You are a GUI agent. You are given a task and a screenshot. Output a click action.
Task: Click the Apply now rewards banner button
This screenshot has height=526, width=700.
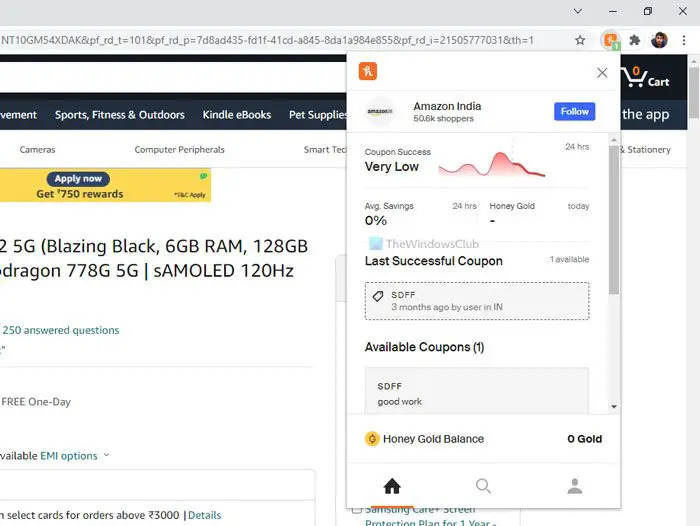point(78,179)
